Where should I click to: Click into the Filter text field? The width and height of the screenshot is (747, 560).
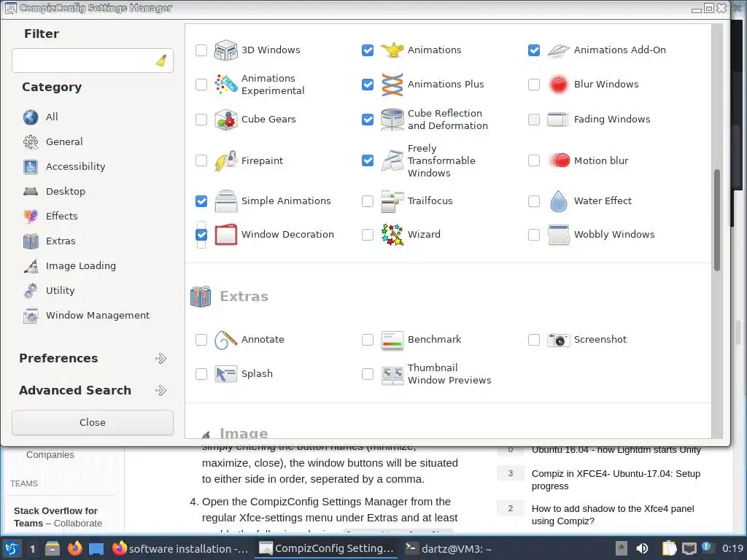tap(93, 61)
